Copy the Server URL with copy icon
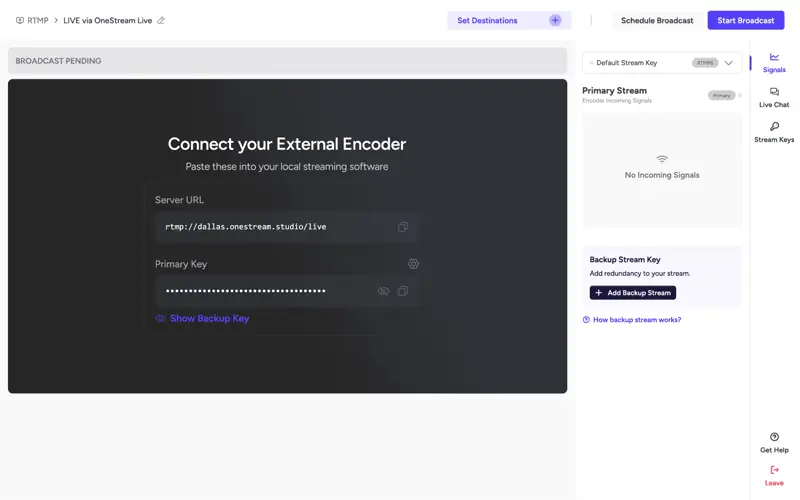 tap(403, 227)
